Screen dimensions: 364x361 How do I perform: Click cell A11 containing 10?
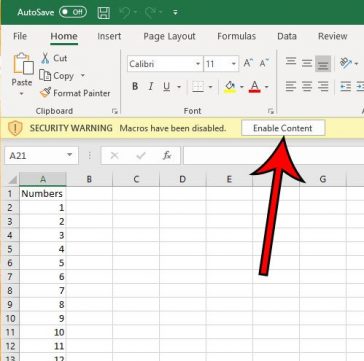coord(42,332)
